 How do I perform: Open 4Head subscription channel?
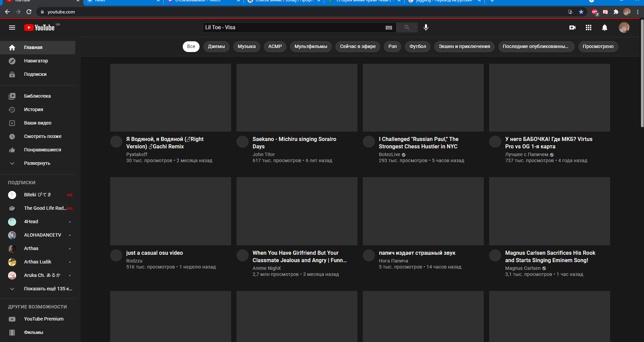coord(38,222)
